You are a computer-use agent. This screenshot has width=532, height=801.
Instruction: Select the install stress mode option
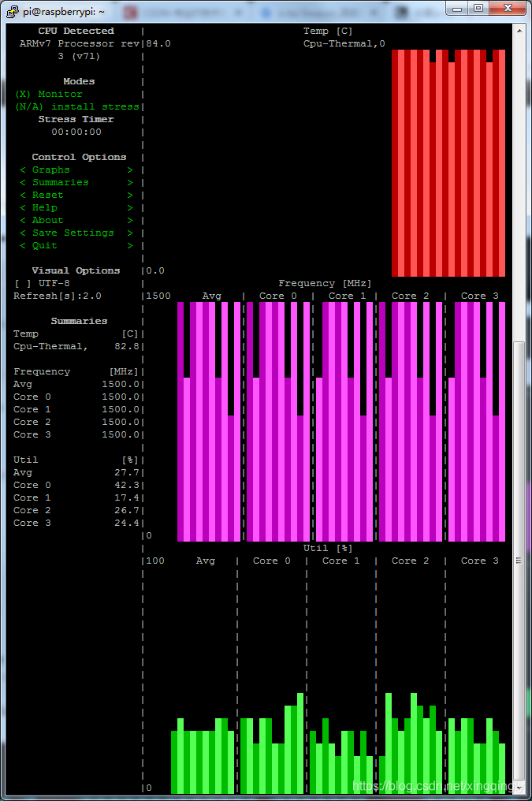[76, 106]
